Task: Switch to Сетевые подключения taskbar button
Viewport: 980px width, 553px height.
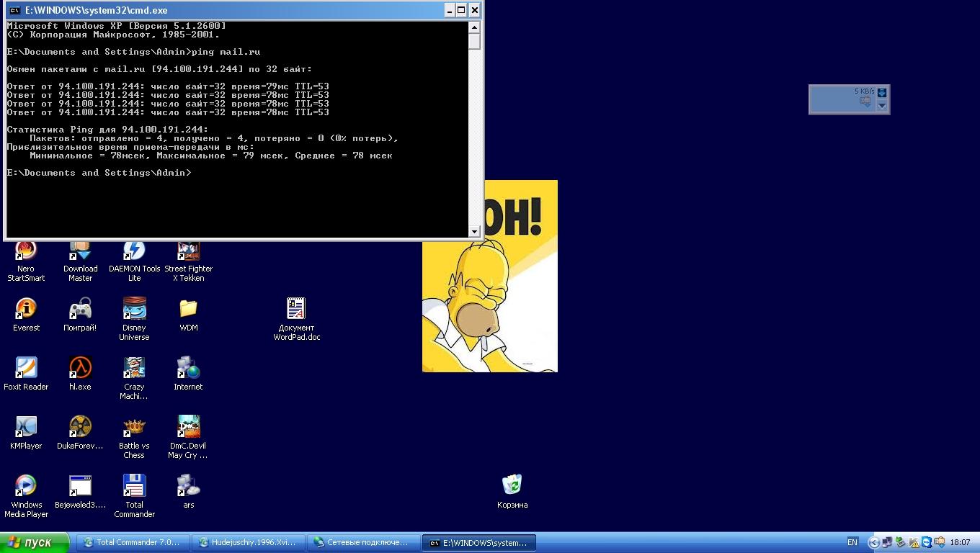Action: (x=363, y=542)
